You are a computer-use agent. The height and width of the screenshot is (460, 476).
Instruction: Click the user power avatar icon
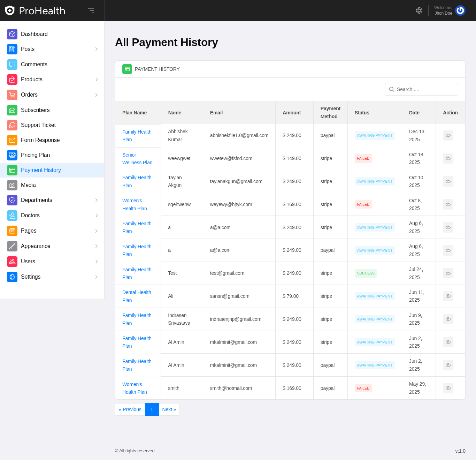460,10
